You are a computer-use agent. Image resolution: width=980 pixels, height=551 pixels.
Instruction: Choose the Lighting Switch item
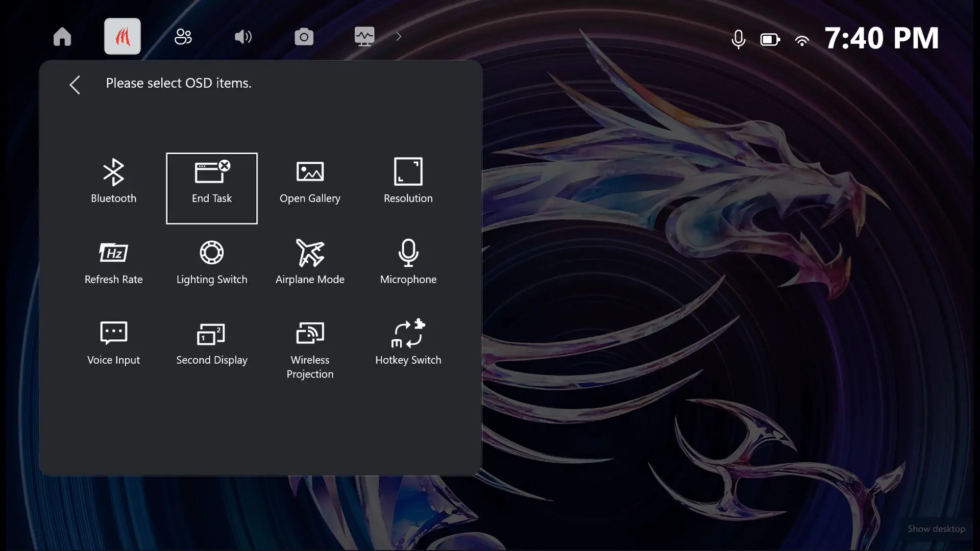pos(211,262)
